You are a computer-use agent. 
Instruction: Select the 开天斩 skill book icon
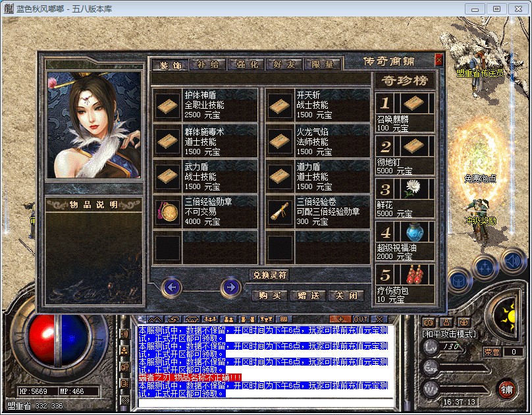point(280,105)
